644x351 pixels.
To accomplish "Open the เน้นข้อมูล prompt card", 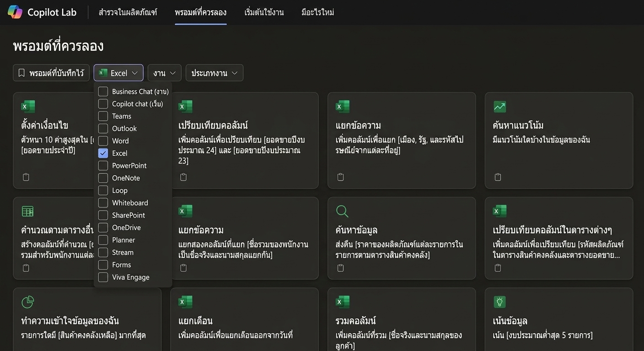I will coord(559,319).
